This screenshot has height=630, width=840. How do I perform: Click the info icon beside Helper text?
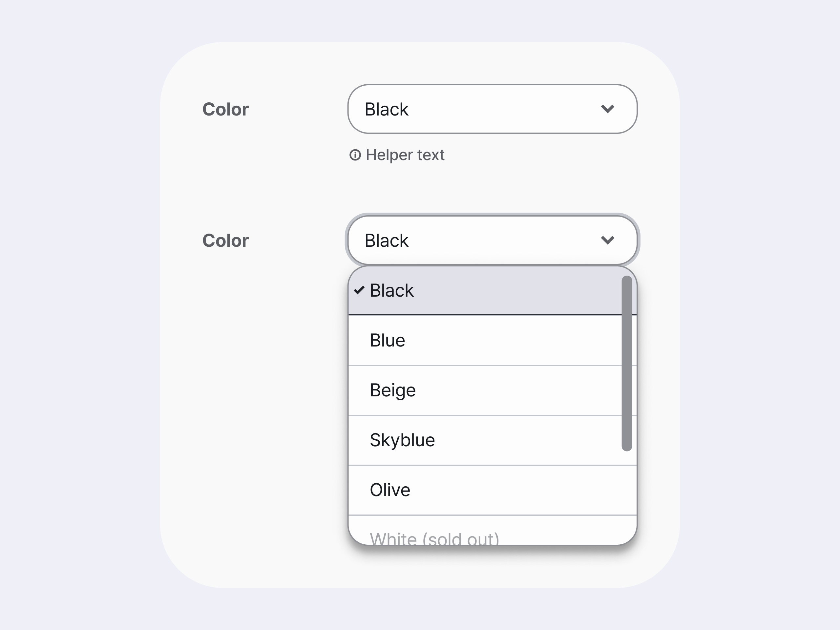(x=355, y=155)
